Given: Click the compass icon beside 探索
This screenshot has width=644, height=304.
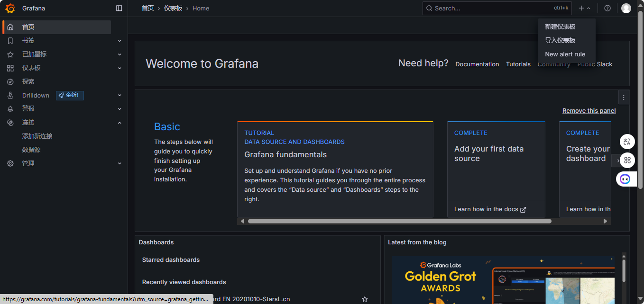Looking at the screenshot, I should [10, 82].
